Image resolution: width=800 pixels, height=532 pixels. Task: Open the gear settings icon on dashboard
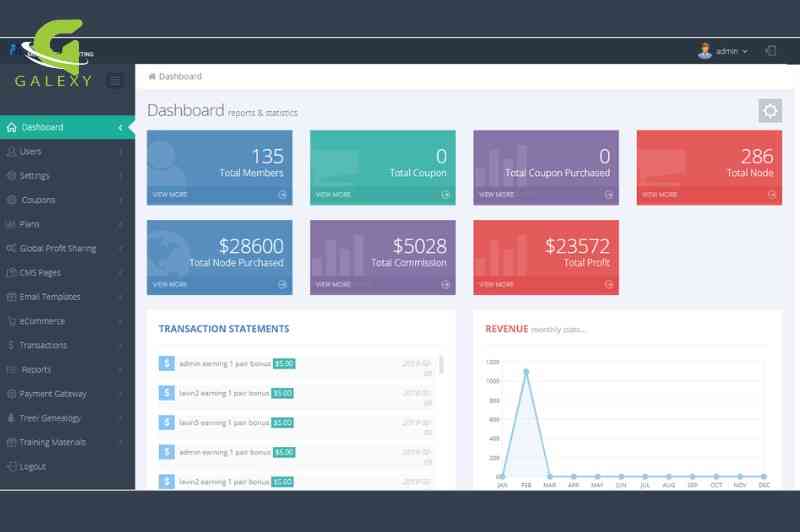pyautogui.click(x=769, y=111)
